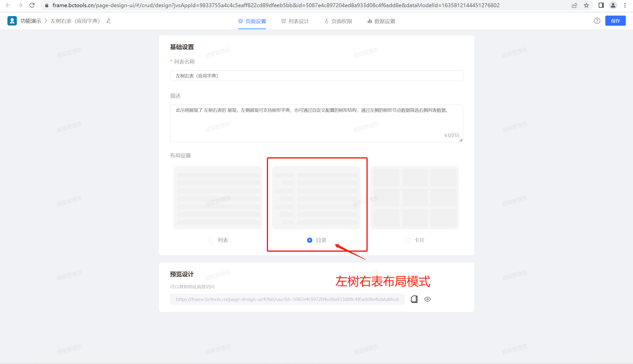Image resolution: width=633 pixels, height=364 pixels.
Task: Click the 卡片 layout preview thumbnail
Action: point(415,198)
